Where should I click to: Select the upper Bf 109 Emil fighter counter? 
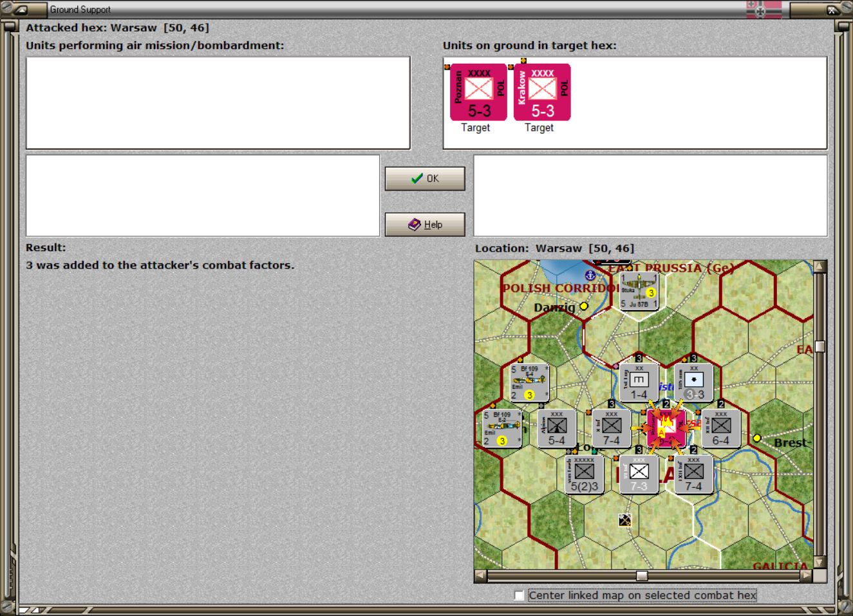tap(529, 382)
